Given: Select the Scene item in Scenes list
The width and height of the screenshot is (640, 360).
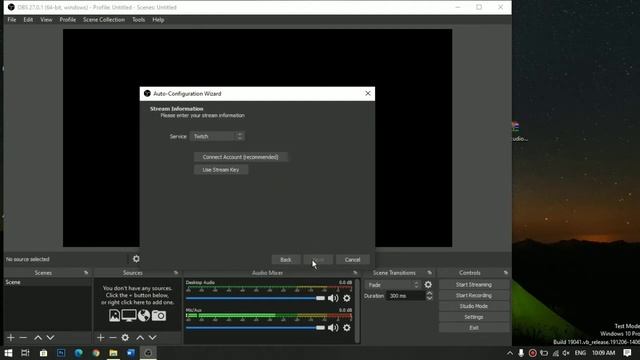Looking at the screenshot, I should point(47,282).
